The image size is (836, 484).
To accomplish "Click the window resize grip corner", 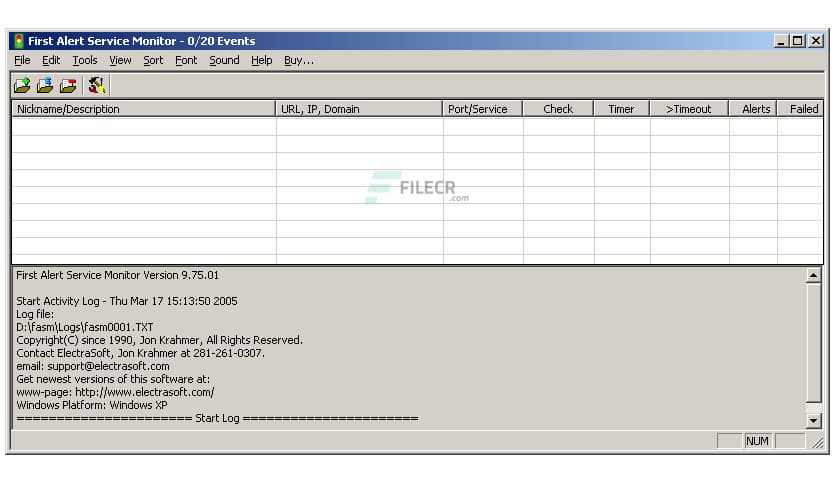I will click(818, 442).
